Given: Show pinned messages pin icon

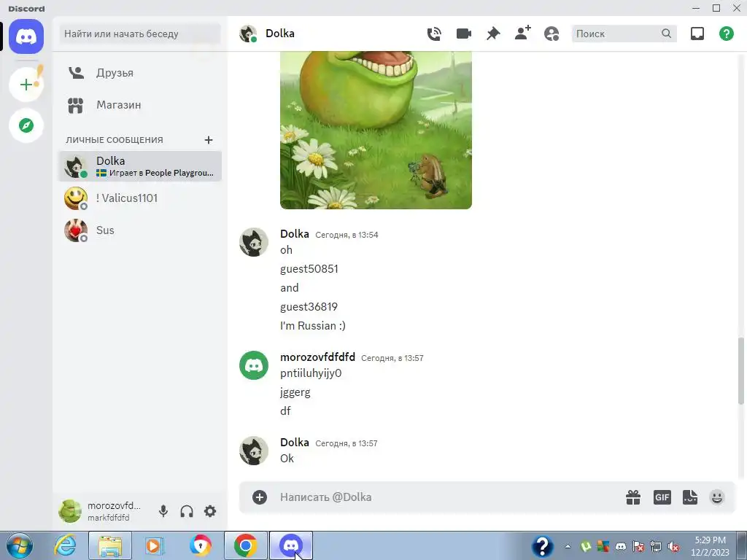Looking at the screenshot, I should tap(493, 34).
